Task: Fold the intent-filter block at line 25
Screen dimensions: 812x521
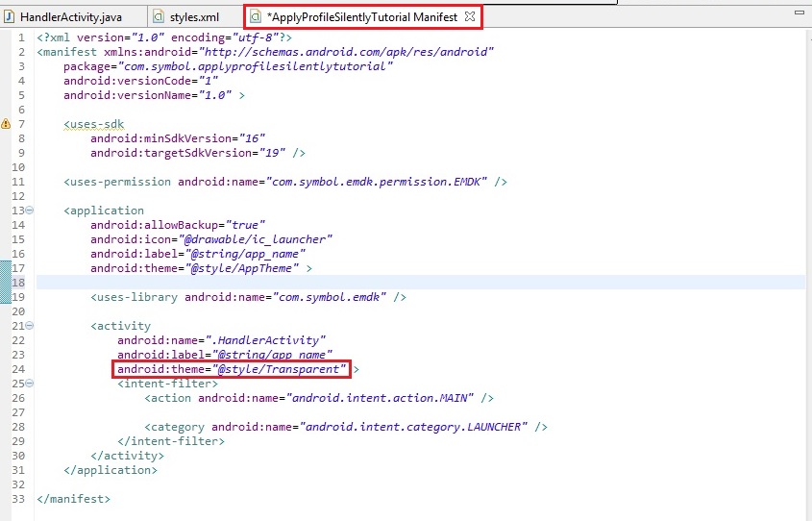Action: (29, 384)
